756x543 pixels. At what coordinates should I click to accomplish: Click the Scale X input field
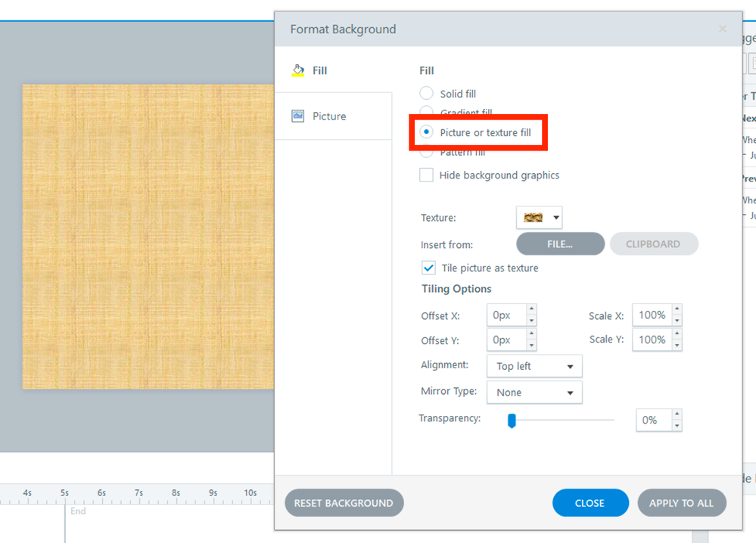pos(652,315)
